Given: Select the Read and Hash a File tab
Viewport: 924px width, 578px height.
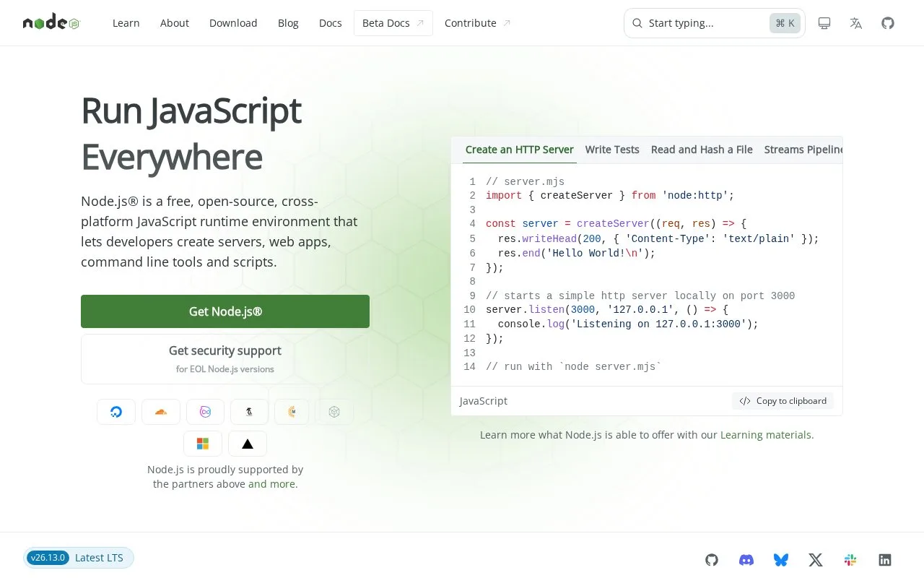Looking at the screenshot, I should click(x=702, y=150).
